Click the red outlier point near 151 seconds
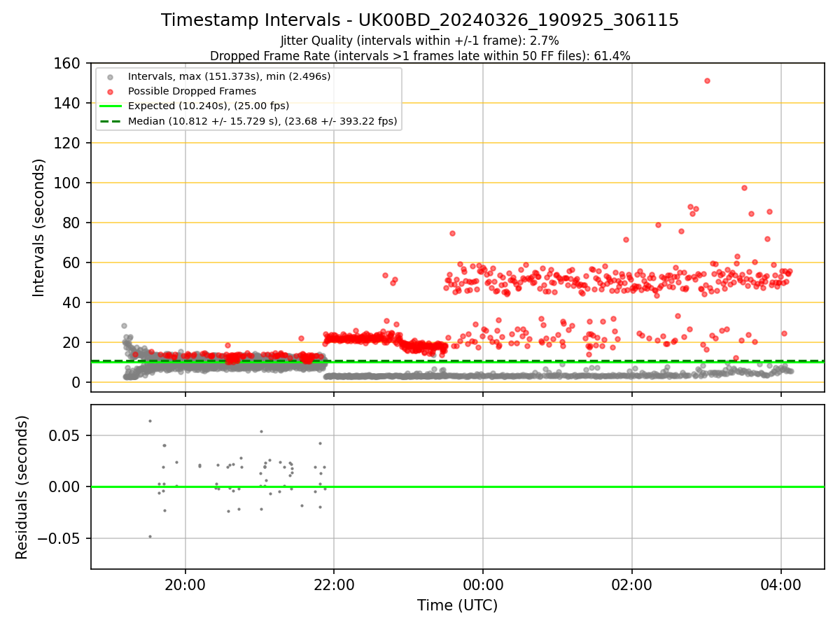 [x=707, y=80]
